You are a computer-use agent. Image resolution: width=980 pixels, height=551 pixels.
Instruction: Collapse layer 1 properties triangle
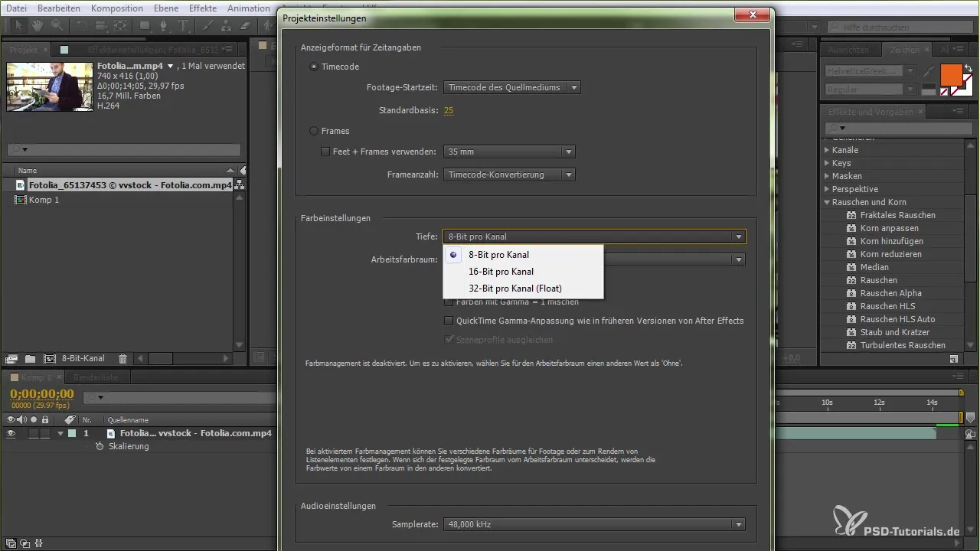60,433
